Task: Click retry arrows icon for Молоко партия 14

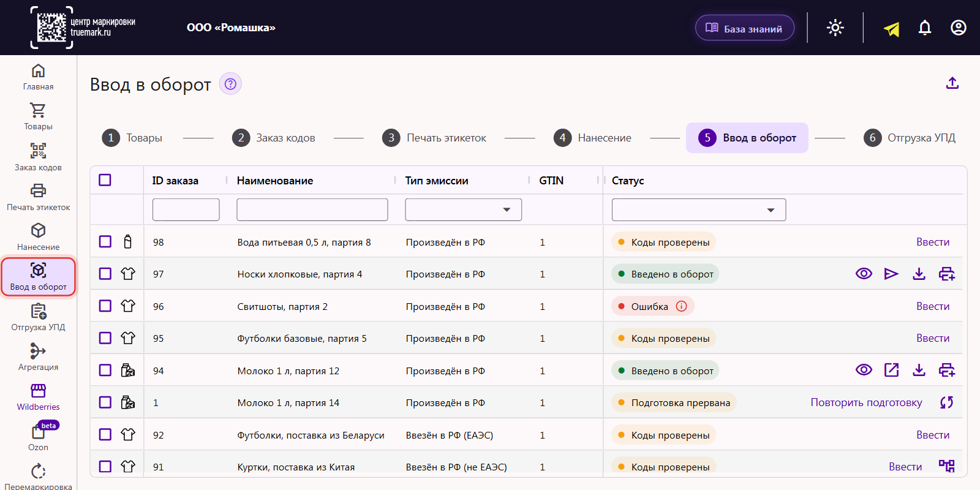Action: [947, 402]
